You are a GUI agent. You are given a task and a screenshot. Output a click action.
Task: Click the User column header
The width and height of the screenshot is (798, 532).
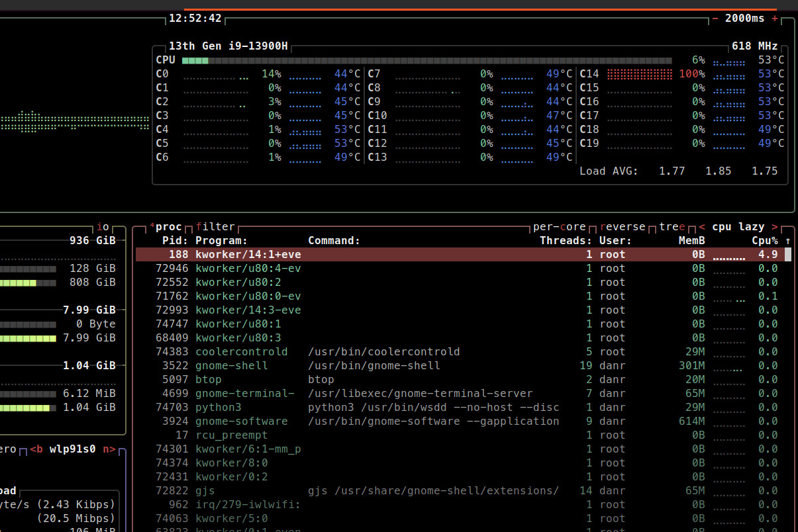[616, 240]
